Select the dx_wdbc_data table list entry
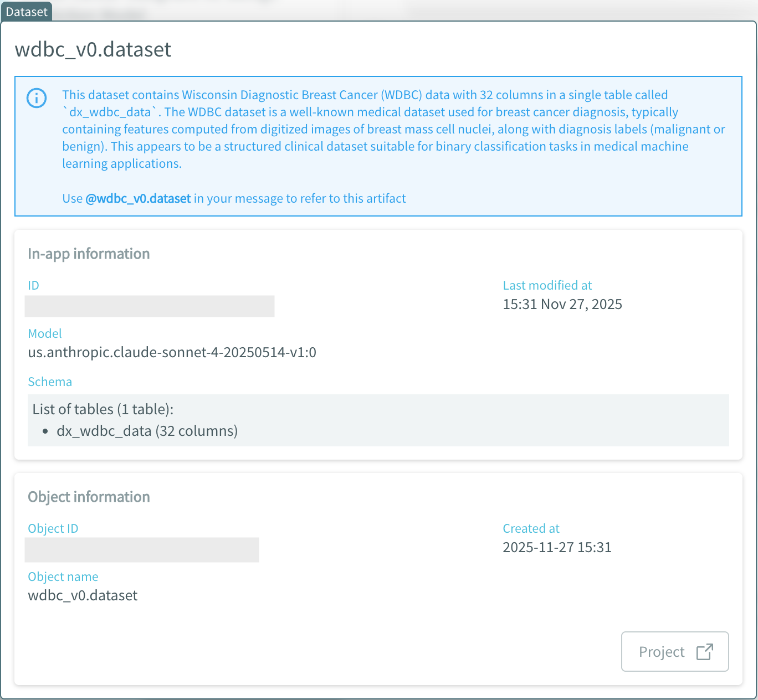The width and height of the screenshot is (758, 700). click(x=147, y=431)
